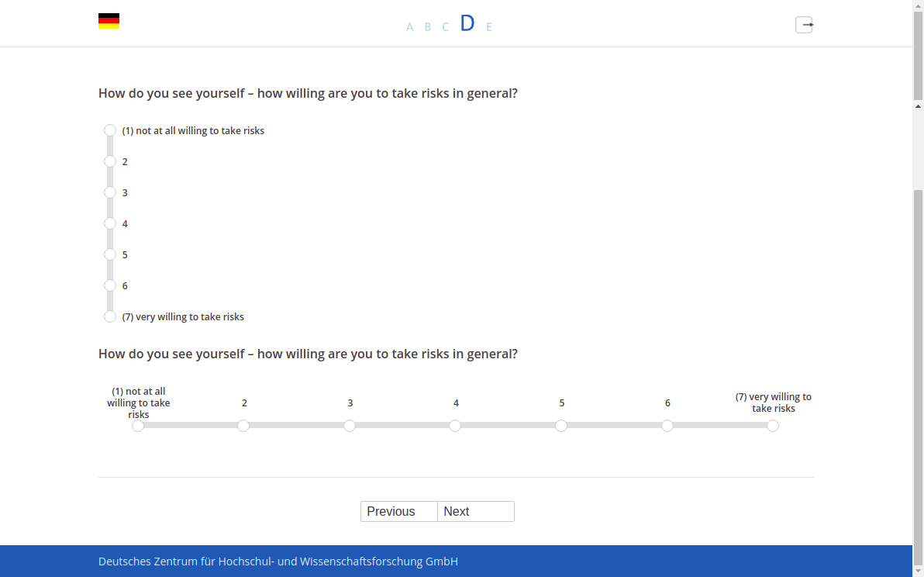Pick option 4 in the vertical scale
Screen dimensions: 924x577
(109, 223)
